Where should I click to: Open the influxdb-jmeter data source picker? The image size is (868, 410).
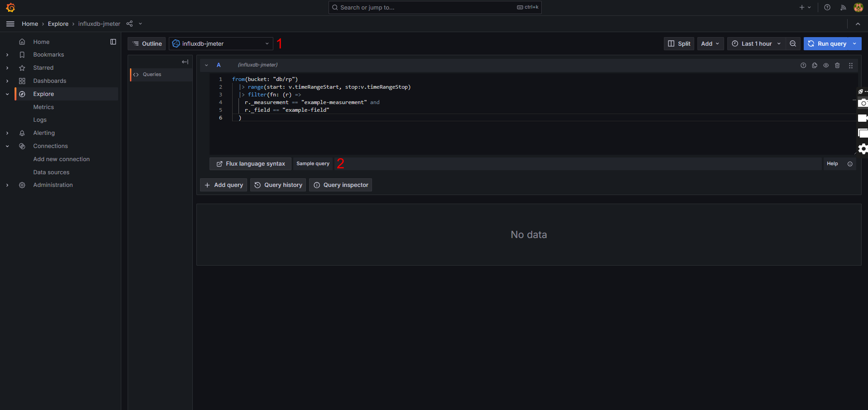pos(221,43)
